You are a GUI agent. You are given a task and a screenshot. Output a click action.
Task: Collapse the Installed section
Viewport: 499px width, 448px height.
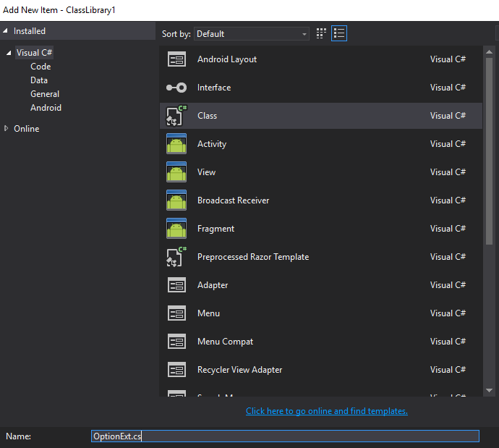(6, 31)
